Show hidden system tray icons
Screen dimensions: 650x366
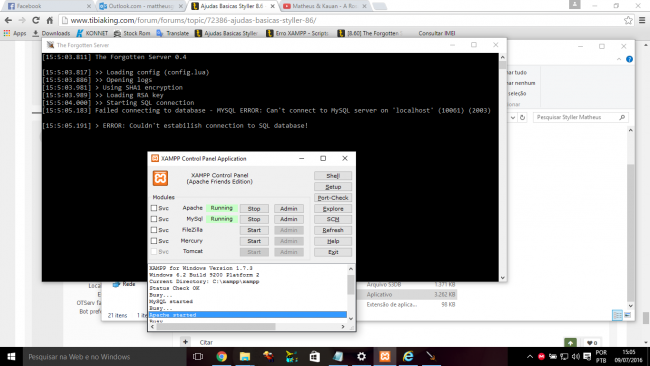coord(529,356)
